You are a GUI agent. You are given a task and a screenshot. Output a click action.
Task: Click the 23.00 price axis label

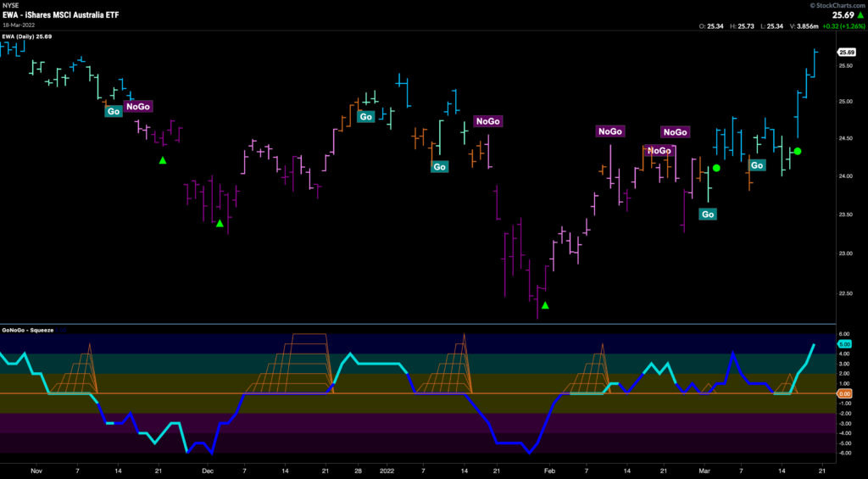845,253
